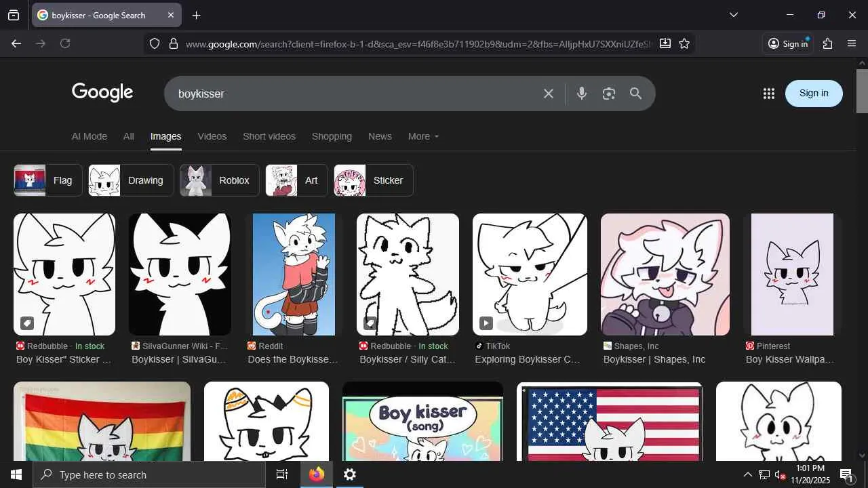The height and width of the screenshot is (488, 868).
Task: Click the 'Boykisser | SilvaGu...' result title
Action: 179,359
